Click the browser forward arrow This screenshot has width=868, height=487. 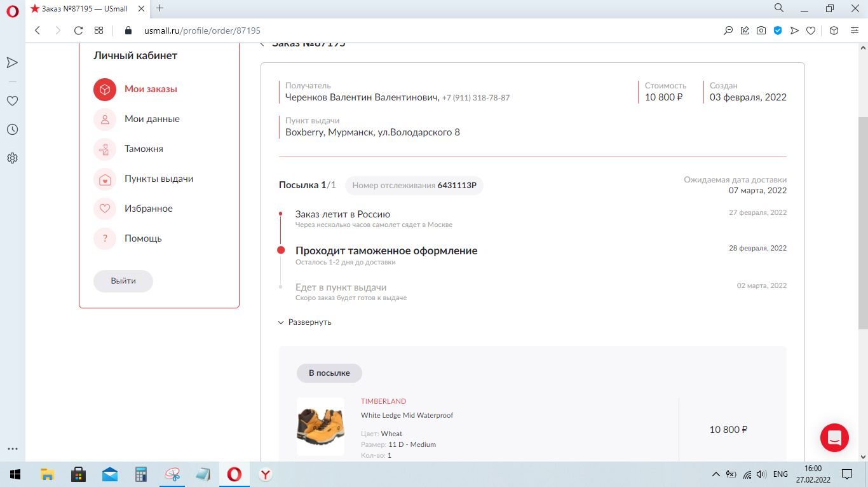tap(58, 31)
